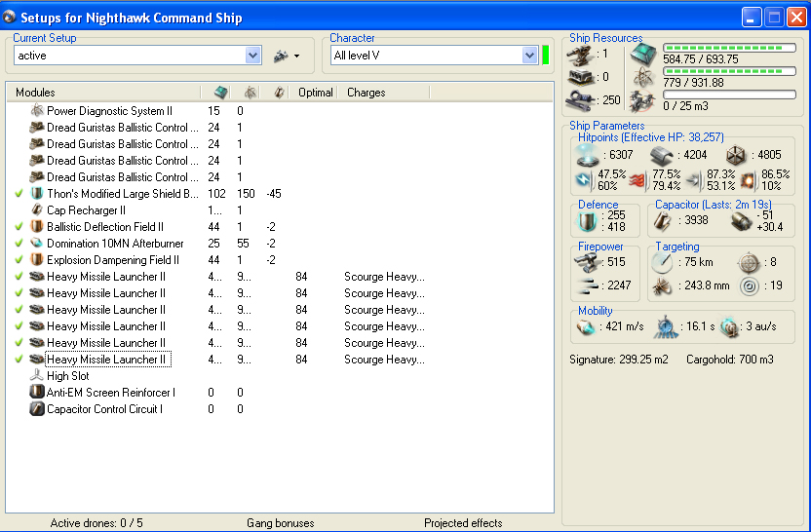Open Gang bonuses panel

tap(281, 522)
